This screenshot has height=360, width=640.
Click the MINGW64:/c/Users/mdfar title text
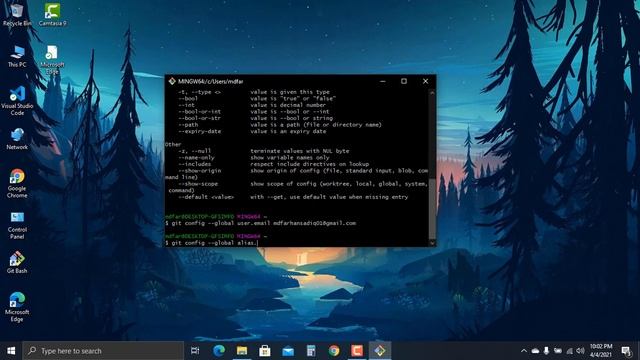click(x=211, y=81)
